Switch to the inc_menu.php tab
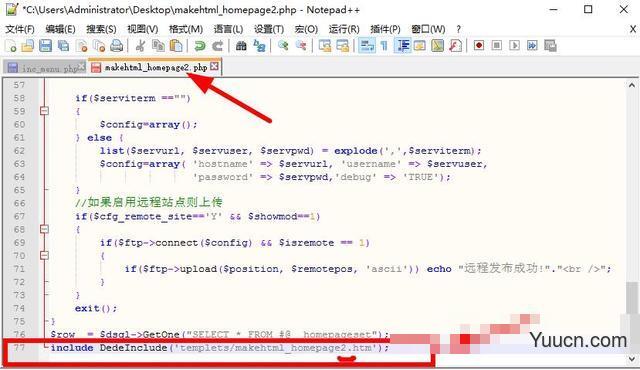640x370 pixels. point(45,68)
